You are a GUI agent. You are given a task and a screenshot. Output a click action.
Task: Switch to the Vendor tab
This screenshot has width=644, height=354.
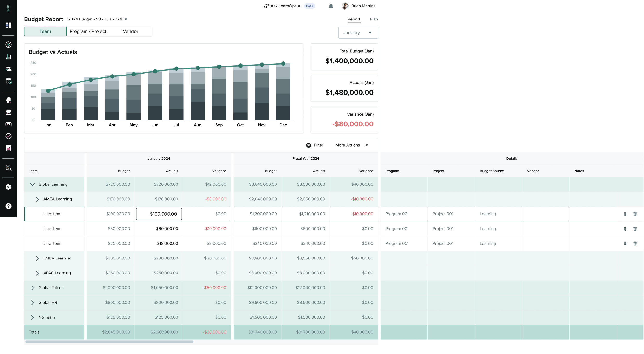click(130, 31)
